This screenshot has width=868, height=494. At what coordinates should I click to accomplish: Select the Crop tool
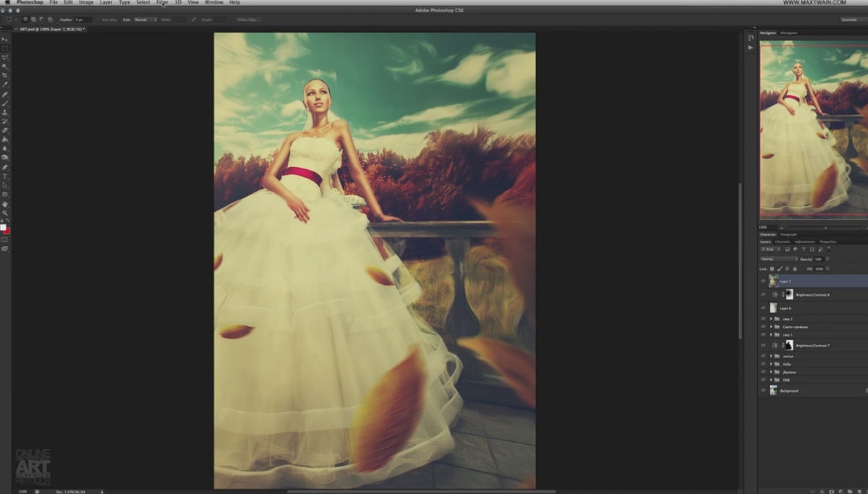pyautogui.click(x=5, y=74)
